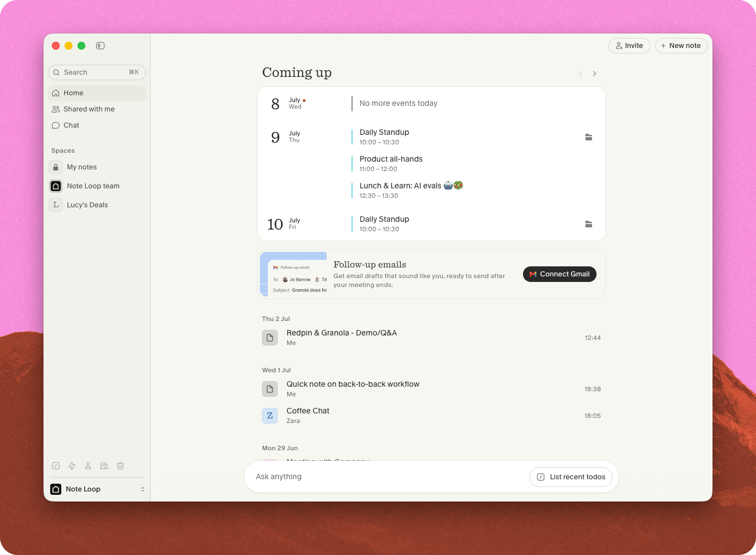
Task: Open Friday July 10 Daily Standup event
Action: 384,224
